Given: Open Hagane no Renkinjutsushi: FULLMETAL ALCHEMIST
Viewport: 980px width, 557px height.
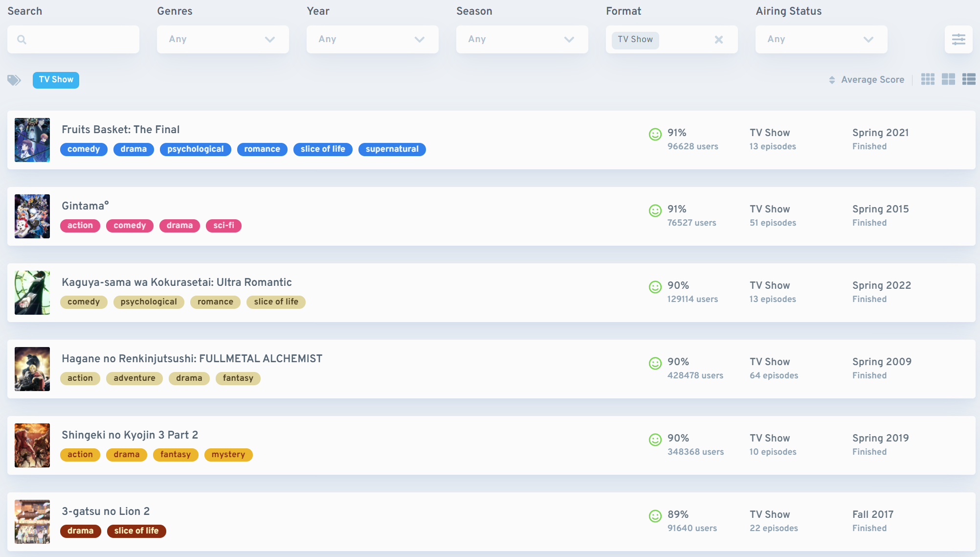Looking at the screenshot, I should tap(192, 359).
